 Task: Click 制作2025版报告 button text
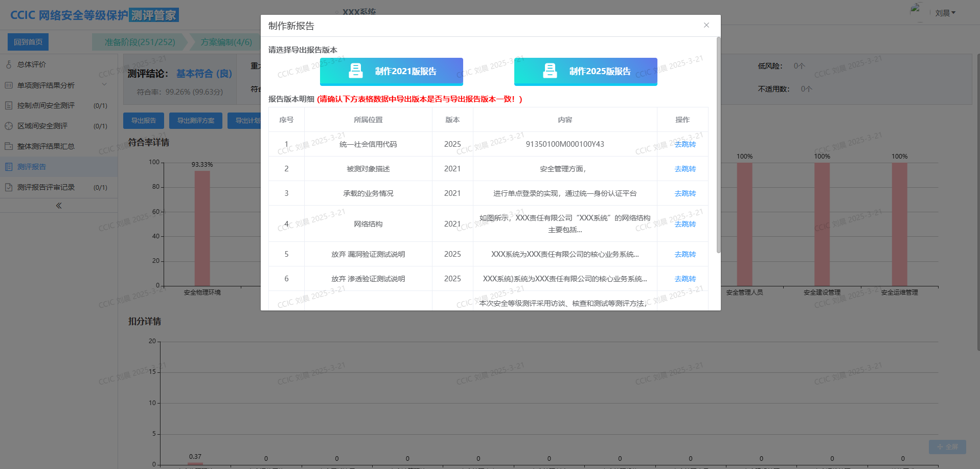click(x=600, y=72)
